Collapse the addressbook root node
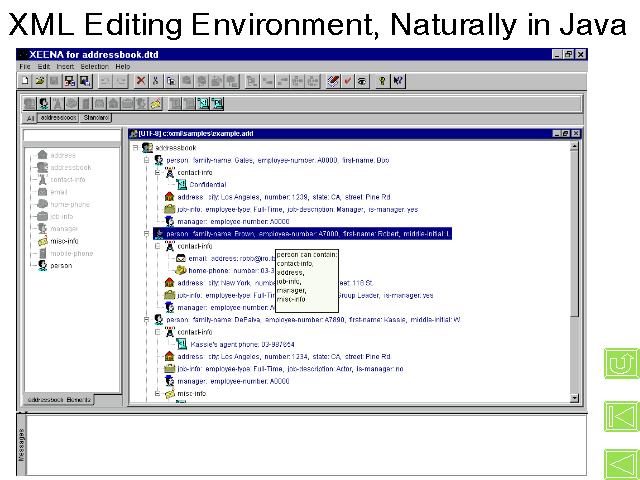Screen dimensions: 640x480 [x=136, y=148]
